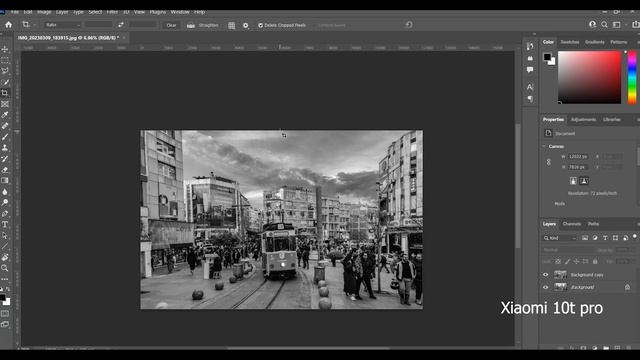Open the History panel icon
This screenshot has width=640, height=360.
(x=530, y=47)
